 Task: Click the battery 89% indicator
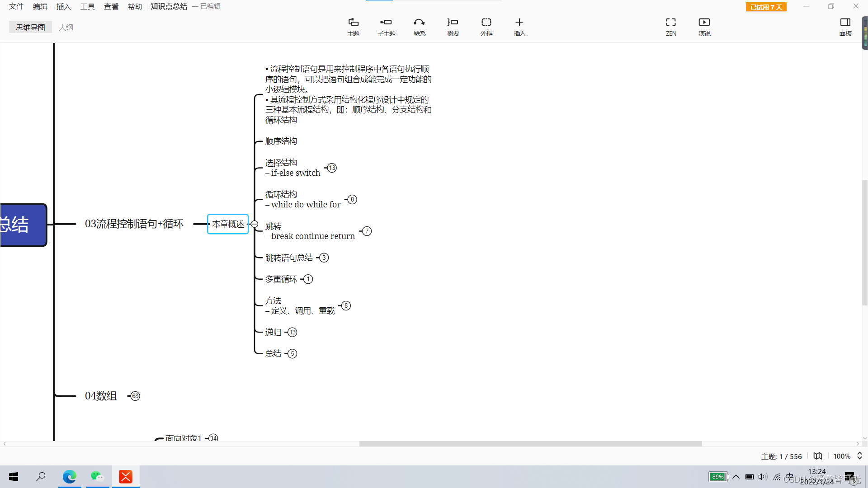pyautogui.click(x=718, y=477)
